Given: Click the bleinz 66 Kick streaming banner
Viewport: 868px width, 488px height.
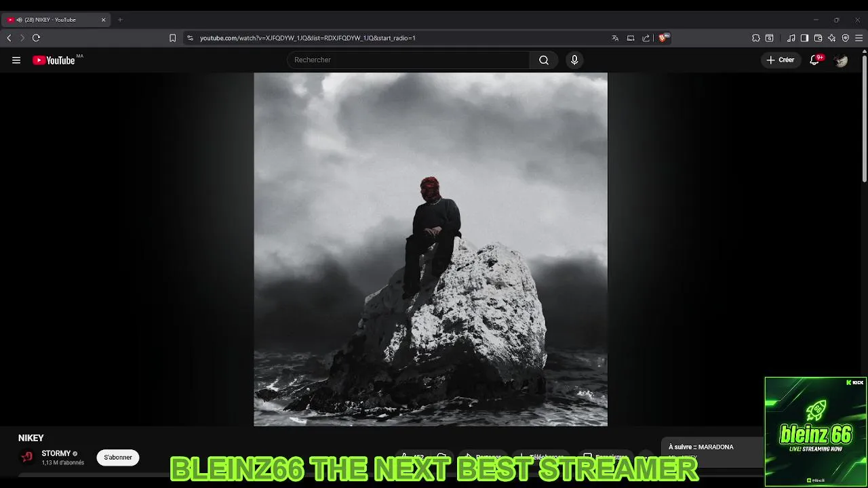Looking at the screenshot, I should 815,431.
